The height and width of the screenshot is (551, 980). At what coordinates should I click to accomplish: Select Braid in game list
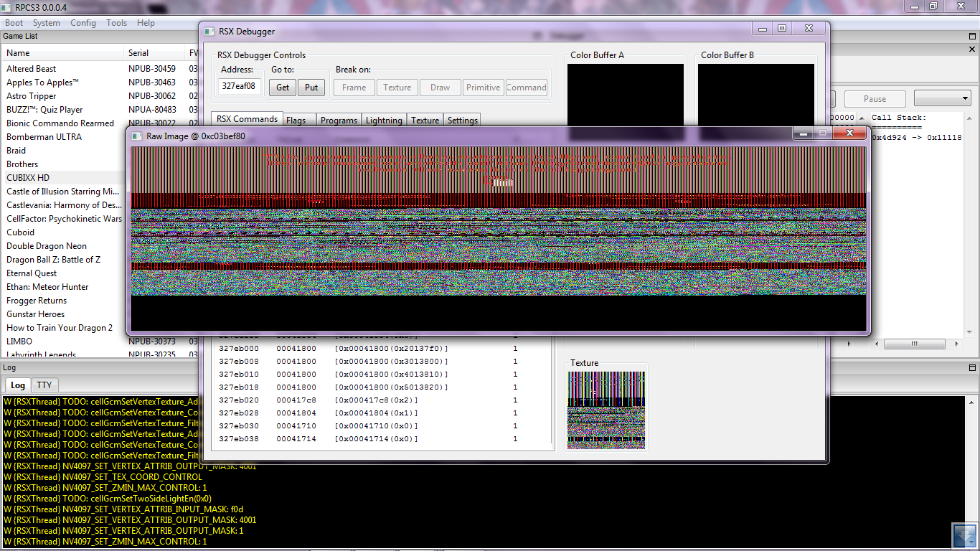tap(16, 151)
